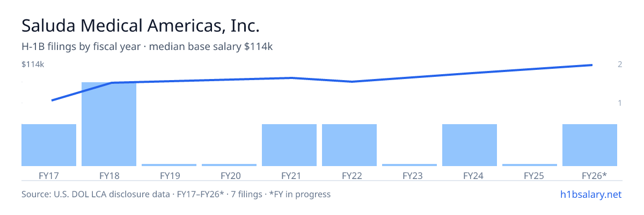The width and height of the screenshot is (644, 215).
Task: Click the FY19 thin bar
Action: pyautogui.click(x=169, y=165)
